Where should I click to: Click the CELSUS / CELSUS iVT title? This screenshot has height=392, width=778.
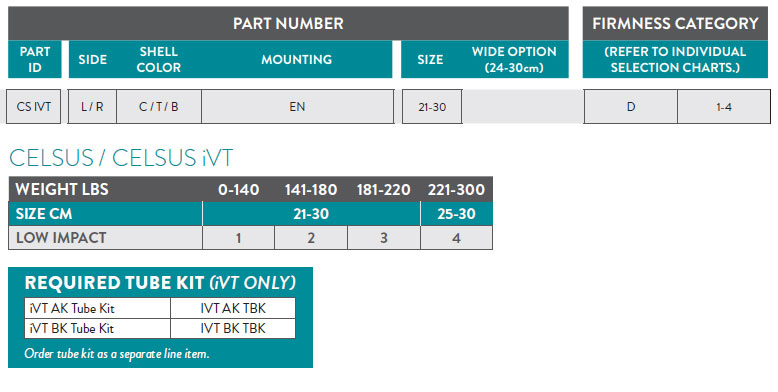click(121, 158)
